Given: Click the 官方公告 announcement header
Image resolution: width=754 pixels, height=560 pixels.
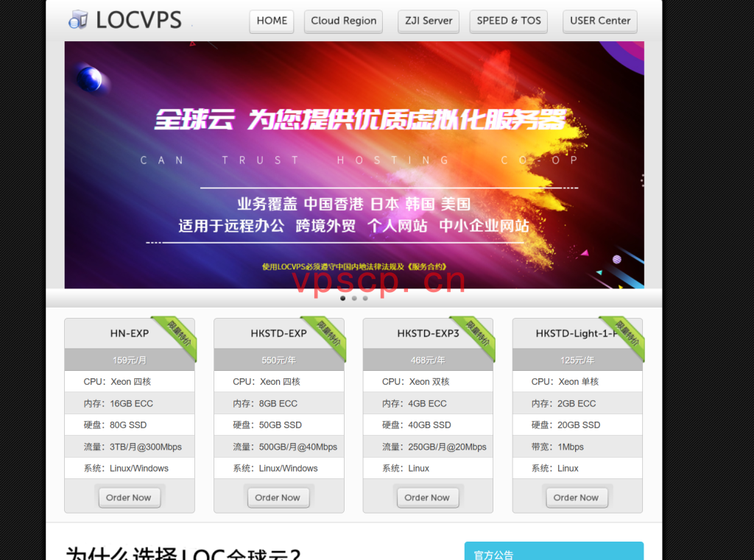Looking at the screenshot, I should click(554, 552).
